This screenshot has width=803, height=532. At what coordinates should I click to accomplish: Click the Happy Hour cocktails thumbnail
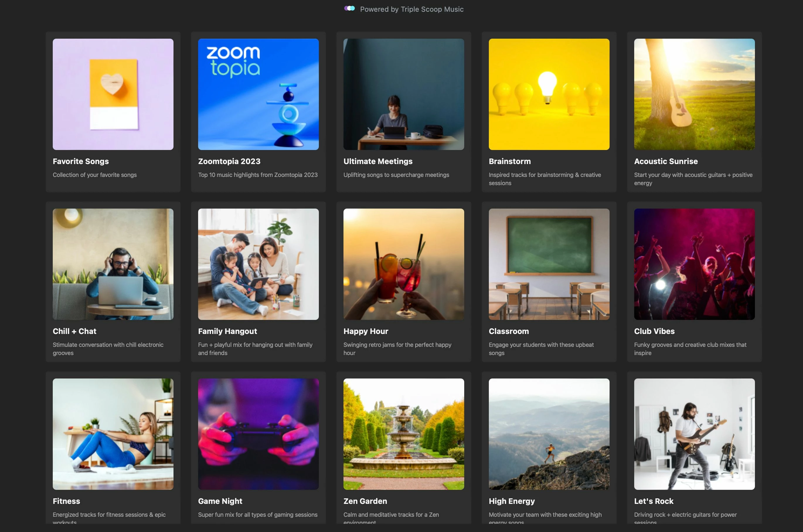click(x=404, y=264)
